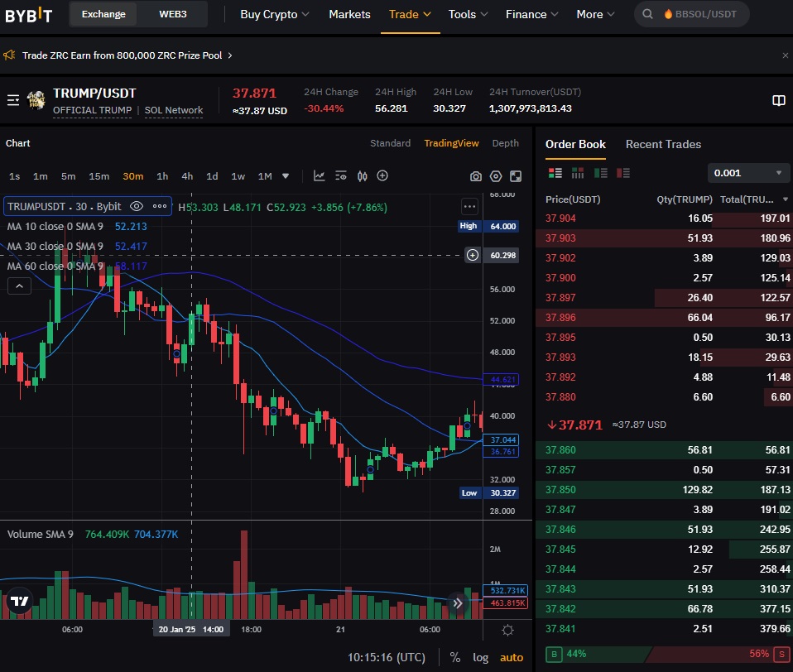Click the OFFICIAL TRUMP info link
The width and height of the screenshot is (793, 672).
point(92,110)
